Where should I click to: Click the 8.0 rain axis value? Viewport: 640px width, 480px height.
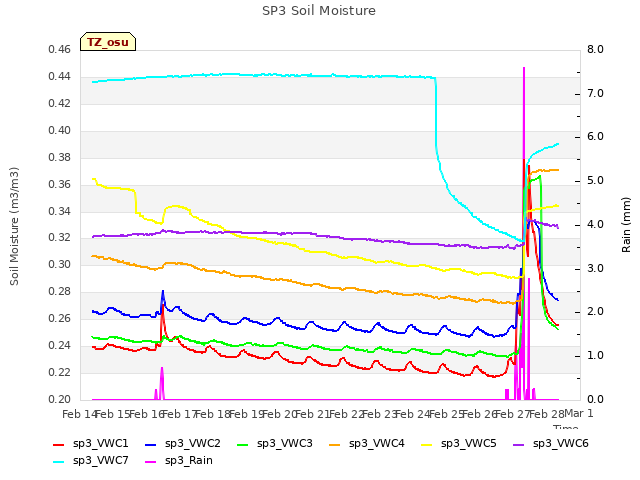[x=595, y=49]
